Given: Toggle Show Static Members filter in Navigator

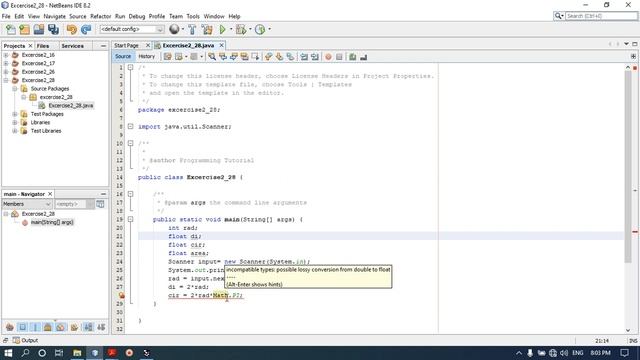Looking at the screenshot, I should pyautogui.click(x=35, y=327).
